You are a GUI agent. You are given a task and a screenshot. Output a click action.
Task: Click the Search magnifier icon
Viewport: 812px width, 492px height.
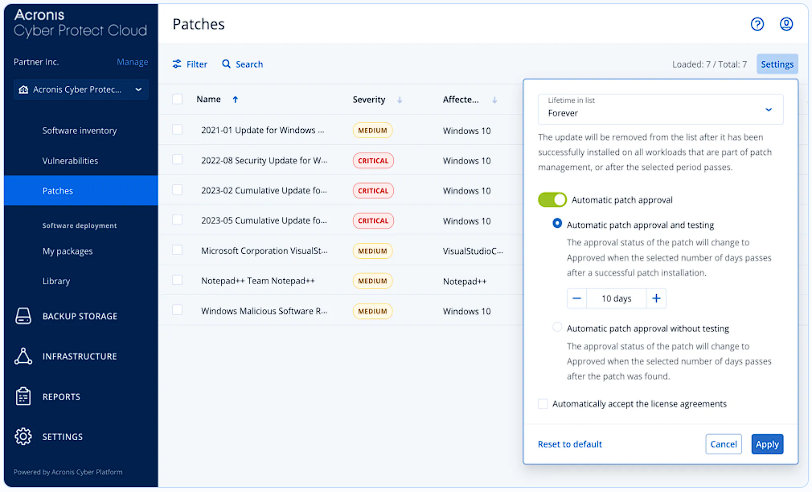point(227,64)
